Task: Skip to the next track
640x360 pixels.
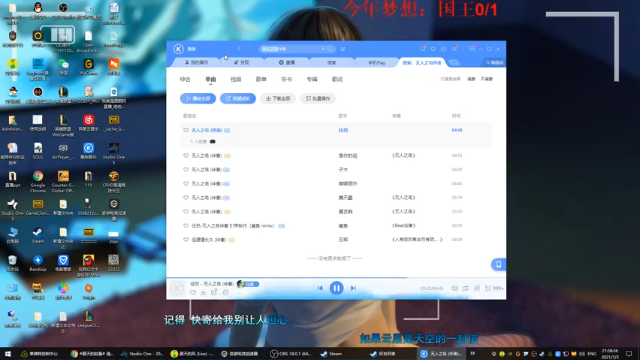Action: (353, 288)
